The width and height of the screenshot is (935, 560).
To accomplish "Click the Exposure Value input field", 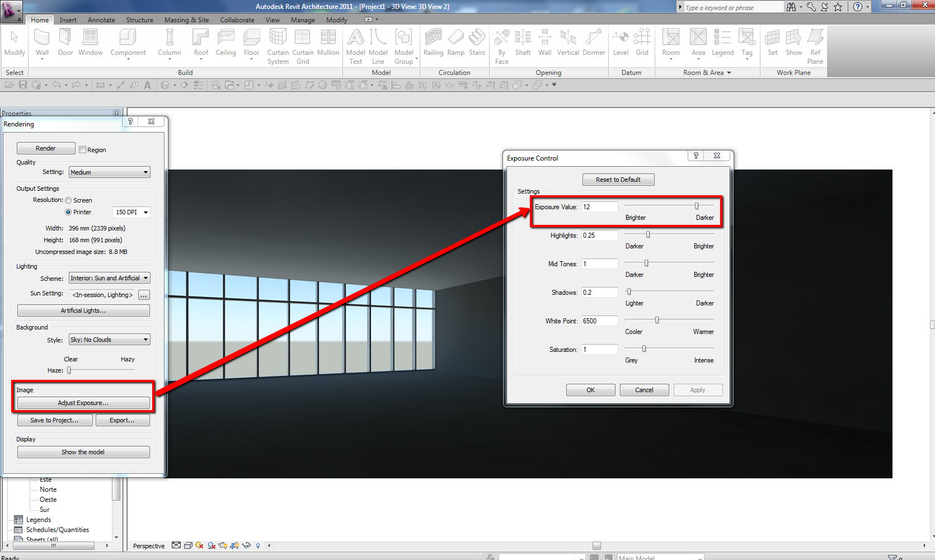I will (x=600, y=207).
